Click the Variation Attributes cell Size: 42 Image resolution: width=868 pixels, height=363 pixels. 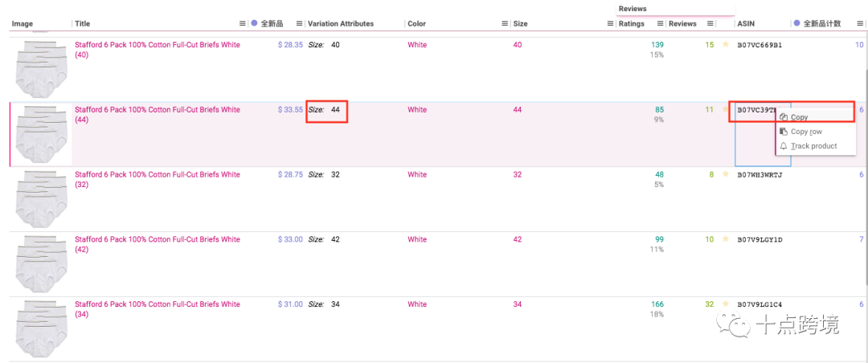(x=324, y=239)
